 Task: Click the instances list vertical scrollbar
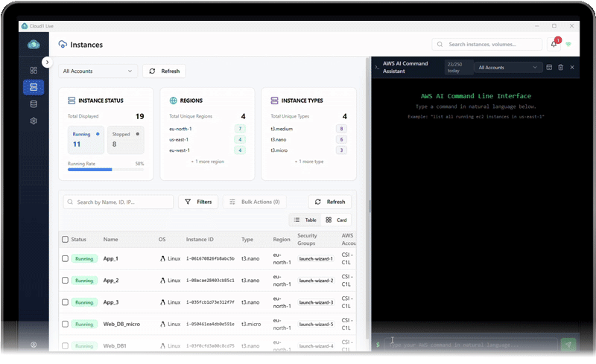pos(367,197)
